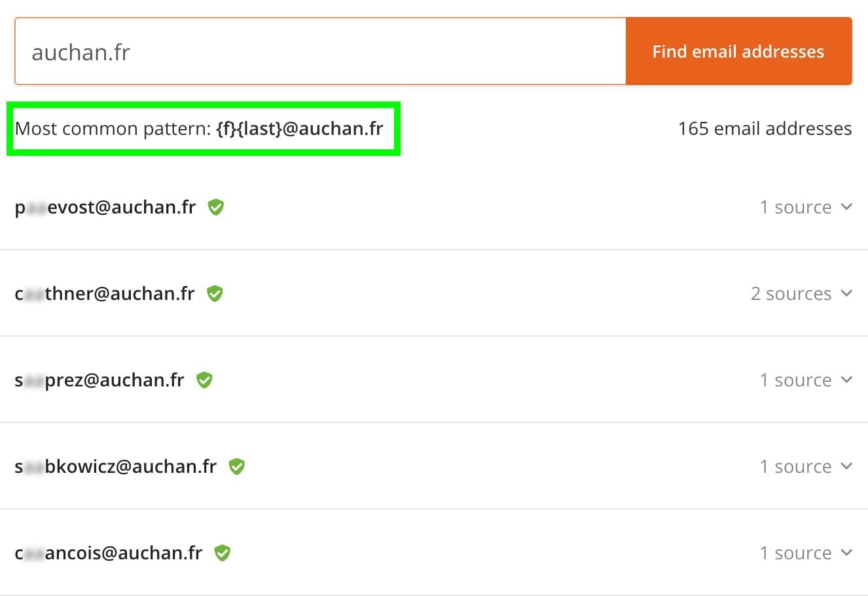868x596 pixels.
Task: Expand sources chevron for evost@auchan.fr row
Action: pyautogui.click(x=846, y=207)
